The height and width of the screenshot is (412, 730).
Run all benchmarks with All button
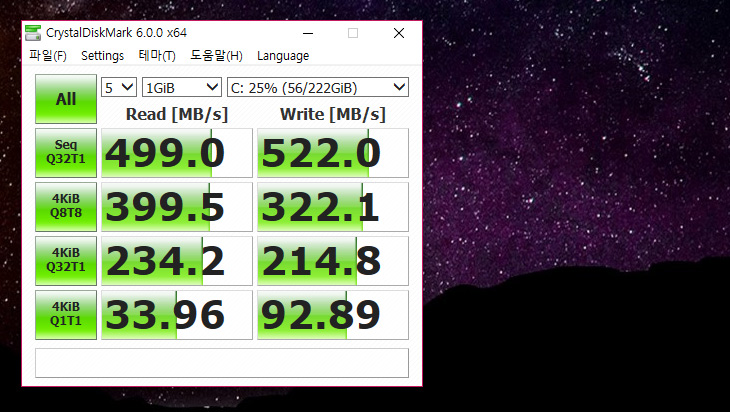point(66,99)
